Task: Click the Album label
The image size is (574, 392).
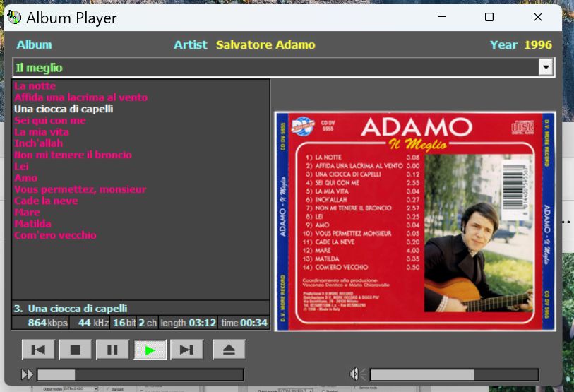Action: [x=34, y=44]
